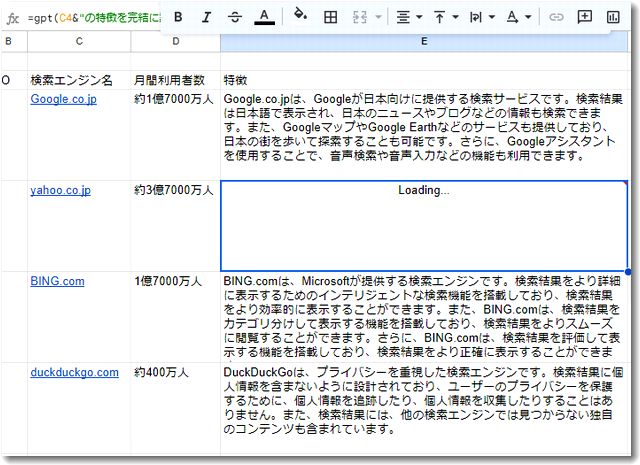Toggle italic formatting
Image resolution: width=640 pixels, height=465 pixels.
207,17
